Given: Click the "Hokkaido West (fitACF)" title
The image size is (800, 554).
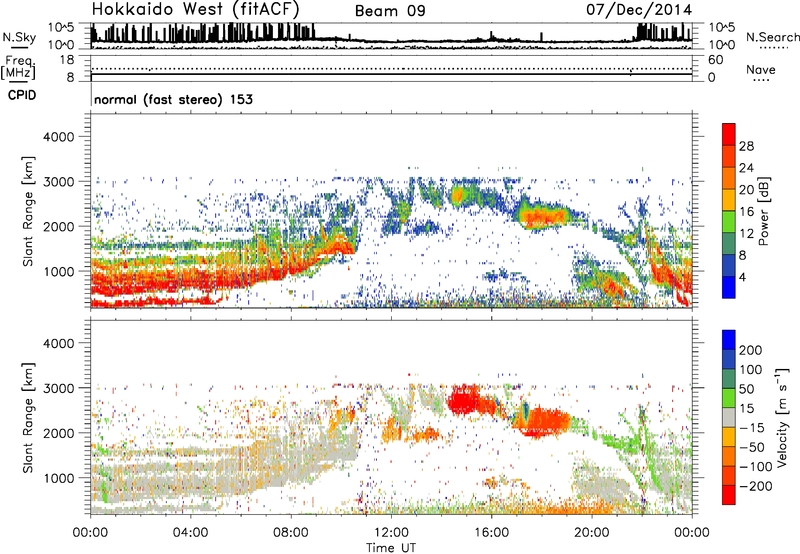Looking at the screenshot, I should (195, 9).
